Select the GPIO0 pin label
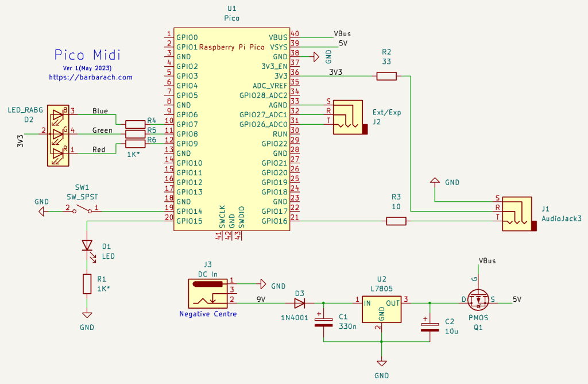The height and width of the screenshot is (384, 588). point(187,37)
